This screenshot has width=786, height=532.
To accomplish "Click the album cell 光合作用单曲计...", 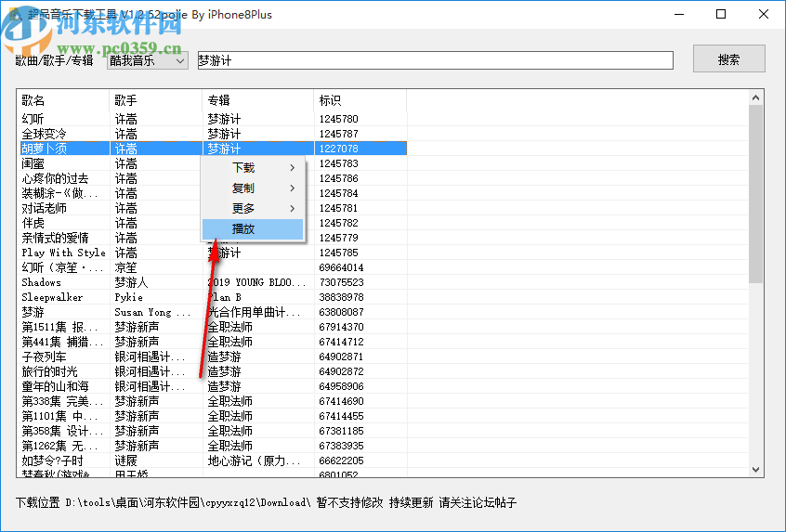I will 254,313.
